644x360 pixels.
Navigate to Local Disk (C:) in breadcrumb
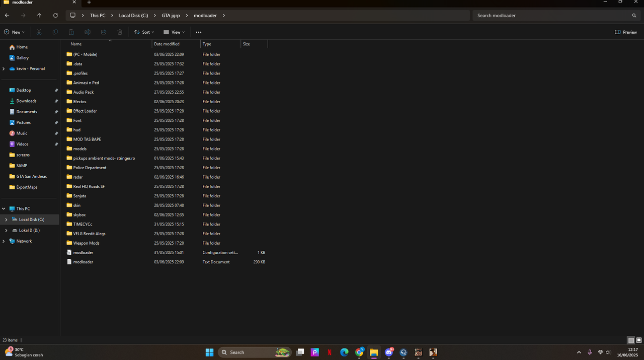[x=133, y=16]
